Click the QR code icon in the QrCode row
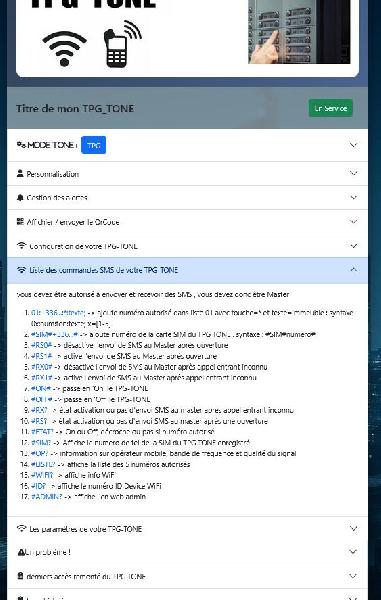 coord(20,222)
